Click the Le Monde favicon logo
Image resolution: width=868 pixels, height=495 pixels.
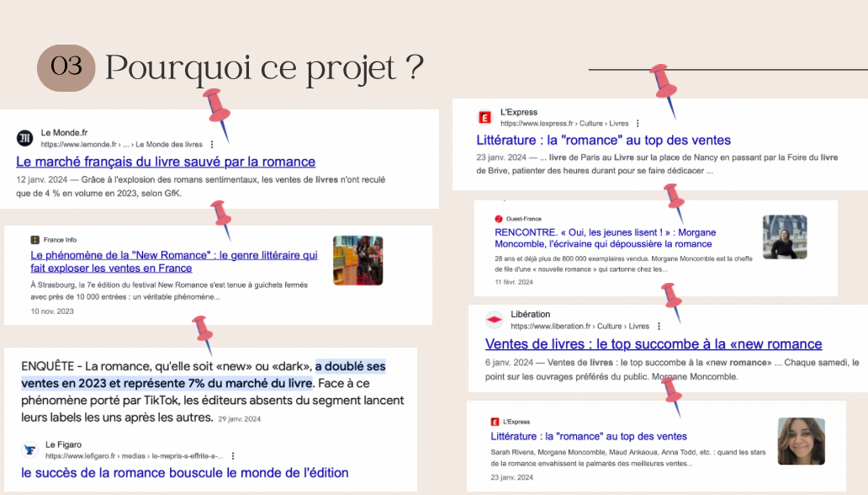coord(26,138)
